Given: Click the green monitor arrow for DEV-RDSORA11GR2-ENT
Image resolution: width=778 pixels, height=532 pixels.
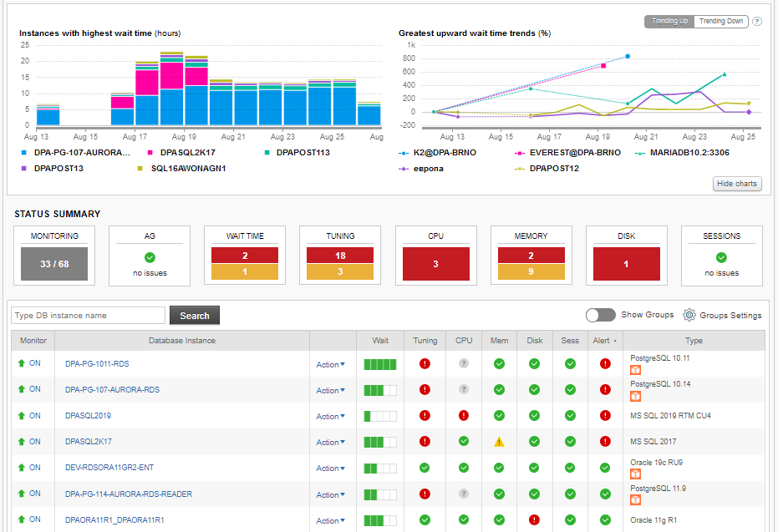Looking at the screenshot, I should 22,468.
